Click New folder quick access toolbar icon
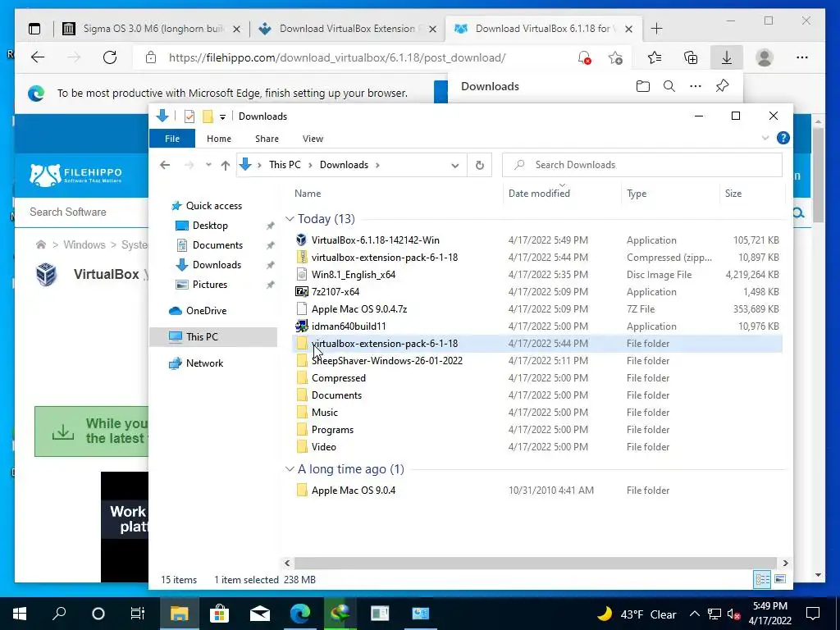This screenshot has height=630, width=840. click(208, 116)
